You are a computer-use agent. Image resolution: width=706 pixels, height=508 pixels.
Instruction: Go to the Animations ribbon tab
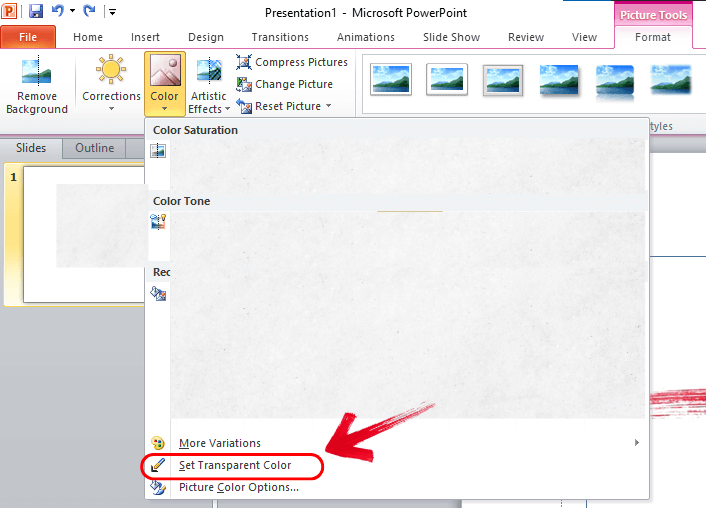(366, 37)
